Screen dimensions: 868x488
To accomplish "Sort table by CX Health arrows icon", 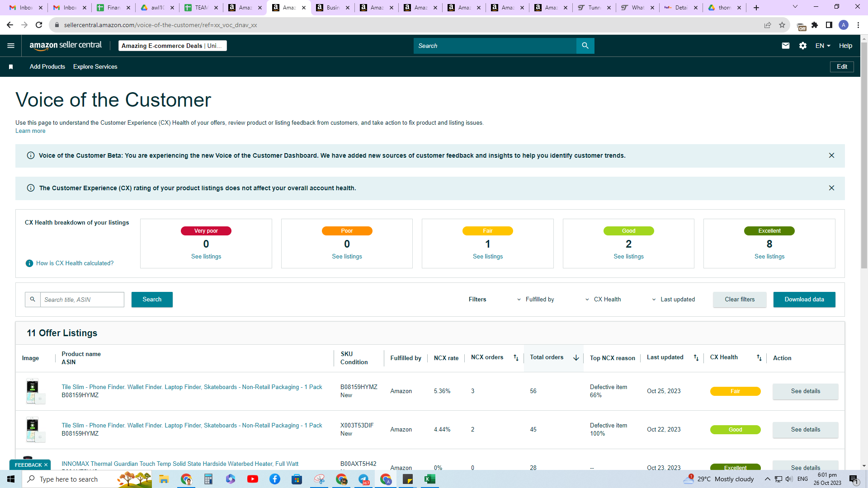I will 759,358.
